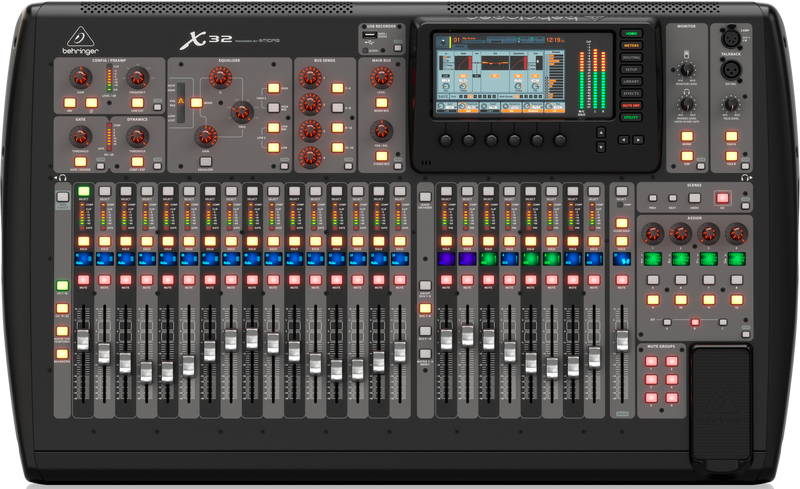Click the screen navigation up arrow
Image resolution: width=800 pixels, height=489 pixels.
601,133
